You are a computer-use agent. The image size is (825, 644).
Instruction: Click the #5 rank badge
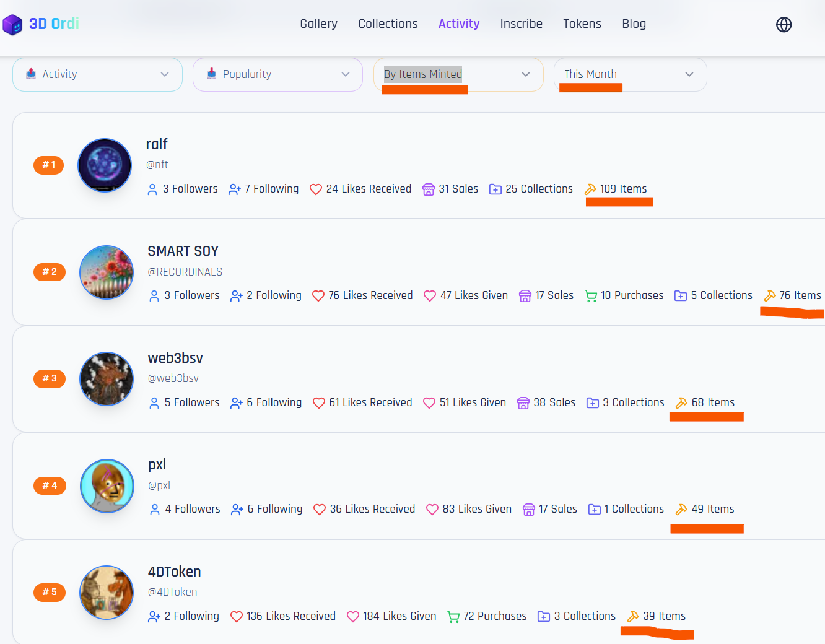click(49, 592)
